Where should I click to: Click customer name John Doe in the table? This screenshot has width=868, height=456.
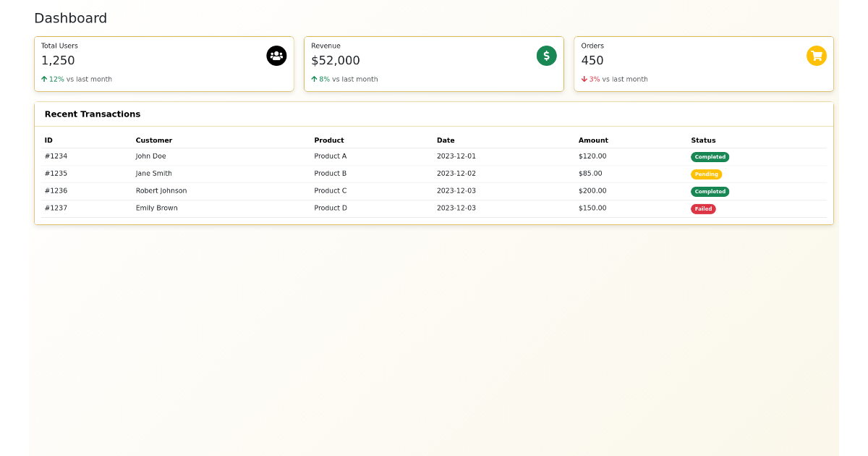click(151, 156)
